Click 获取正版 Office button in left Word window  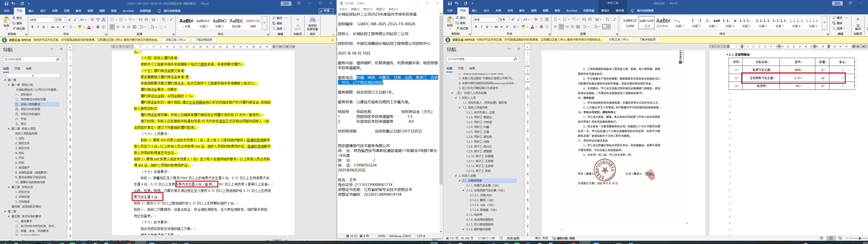(175, 40)
